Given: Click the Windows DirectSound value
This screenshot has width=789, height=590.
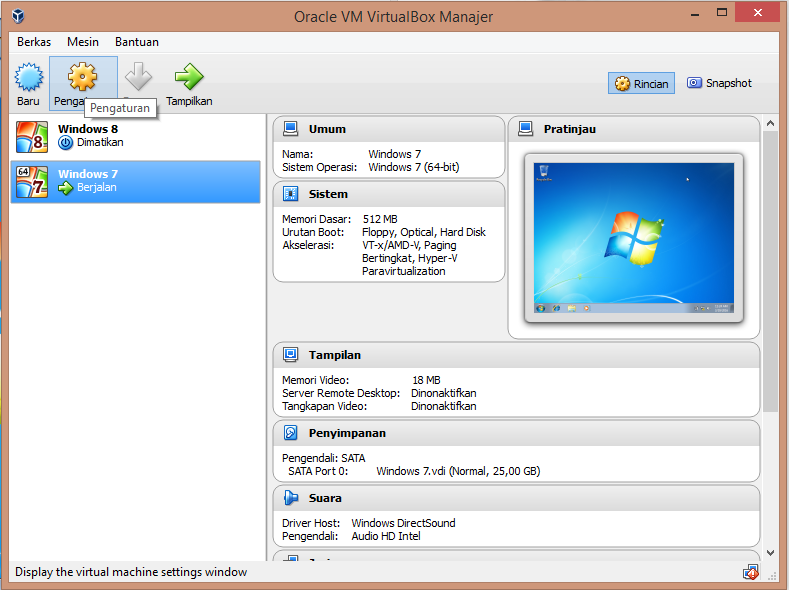Looking at the screenshot, I should coord(403,523).
